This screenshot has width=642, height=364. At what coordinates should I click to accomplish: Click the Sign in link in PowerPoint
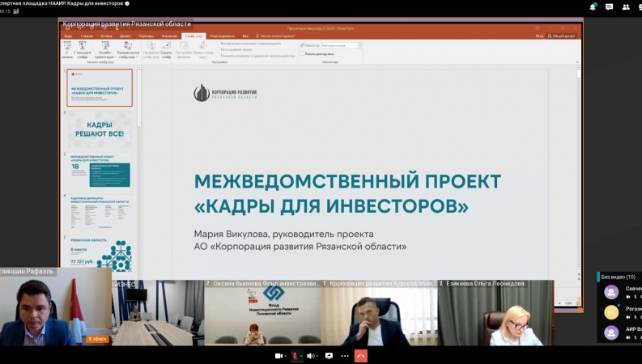click(x=540, y=36)
